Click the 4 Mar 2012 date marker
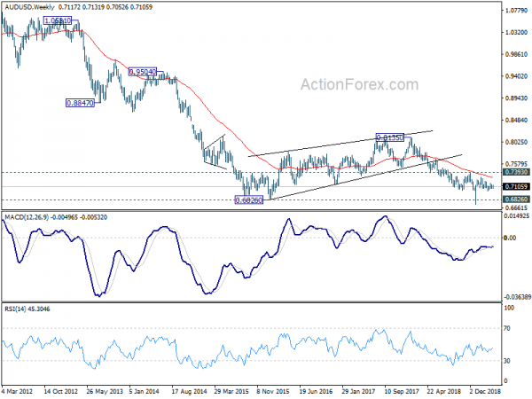This screenshot has height=399, width=532. click(17, 391)
